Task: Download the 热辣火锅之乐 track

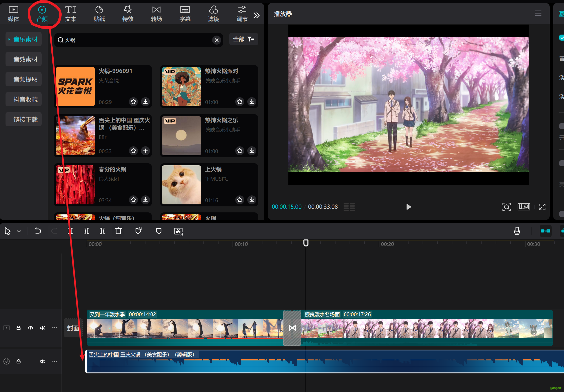Action: point(252,151)
